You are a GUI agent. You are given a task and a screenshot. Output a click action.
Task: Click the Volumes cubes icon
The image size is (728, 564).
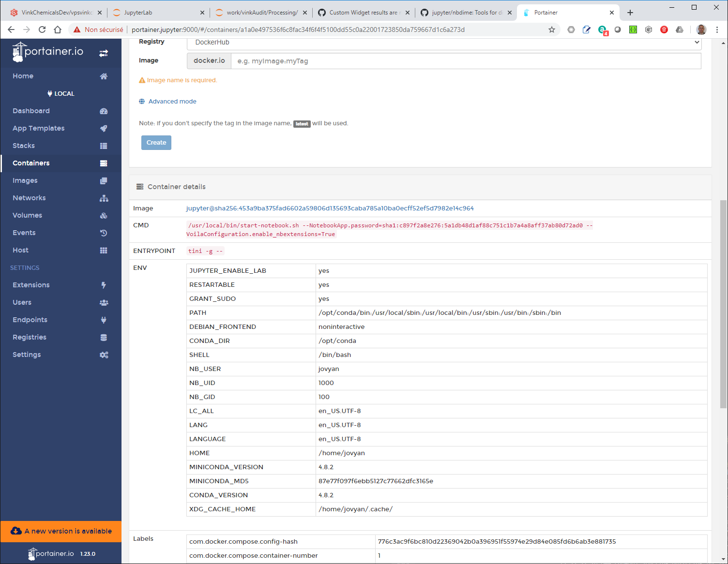coord(104,215)
